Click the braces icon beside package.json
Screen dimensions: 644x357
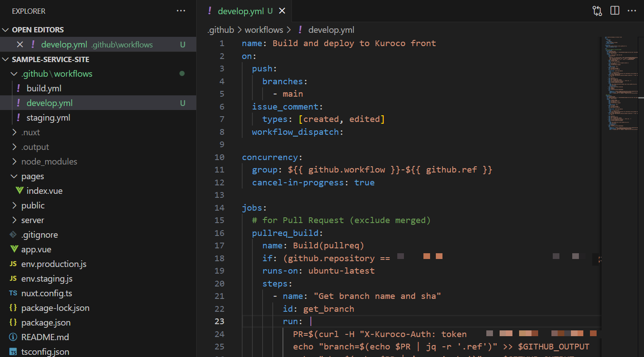13,322
